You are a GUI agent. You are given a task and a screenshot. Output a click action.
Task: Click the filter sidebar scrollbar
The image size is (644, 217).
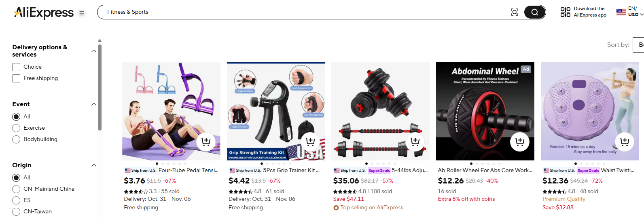click(x=100, y=87)
